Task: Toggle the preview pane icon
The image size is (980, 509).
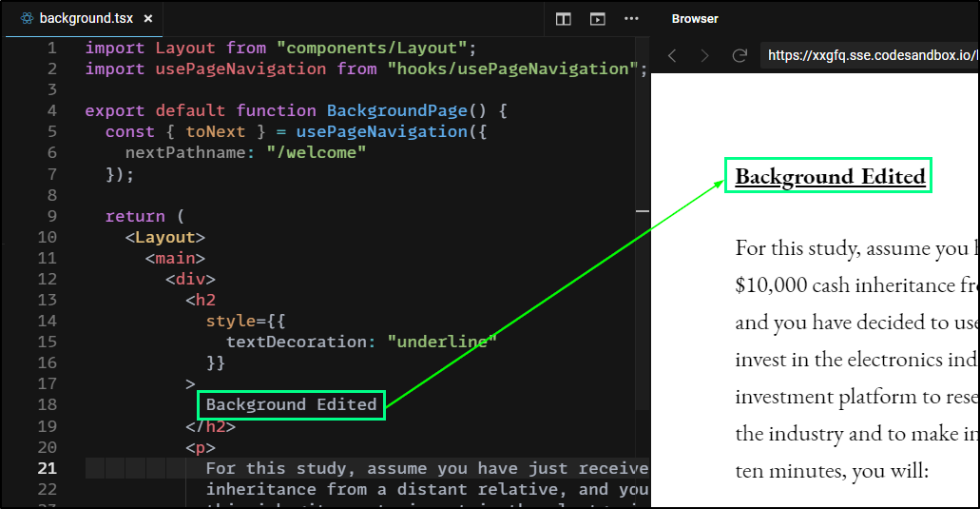Action: tap(598, 19)
